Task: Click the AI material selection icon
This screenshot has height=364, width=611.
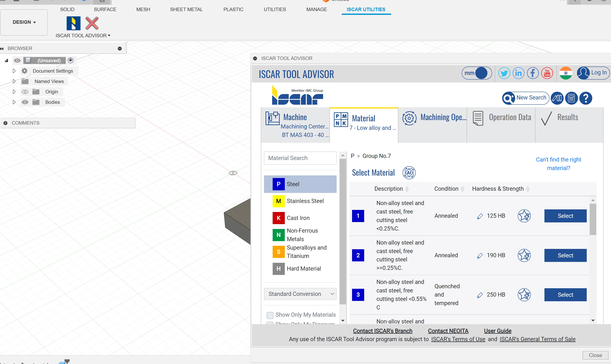Action: pos(409,173)
